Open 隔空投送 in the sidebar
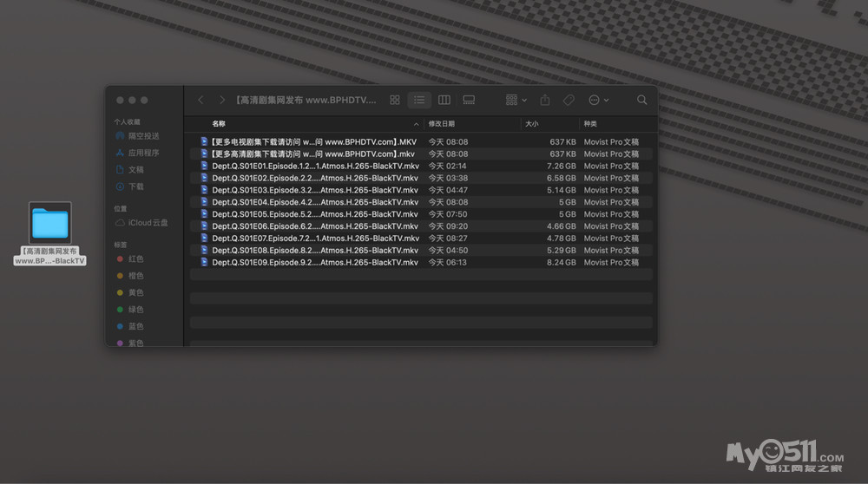 pyautogui.click(x=143, y=136)
